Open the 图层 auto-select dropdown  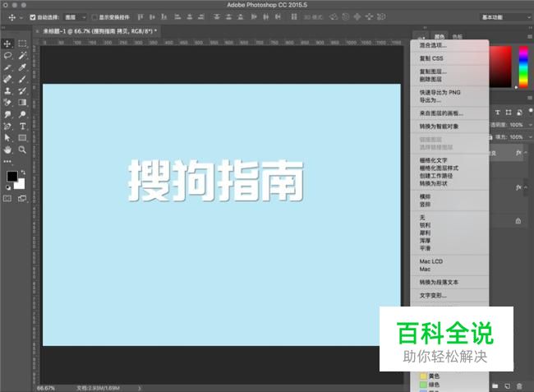(76, 17)
